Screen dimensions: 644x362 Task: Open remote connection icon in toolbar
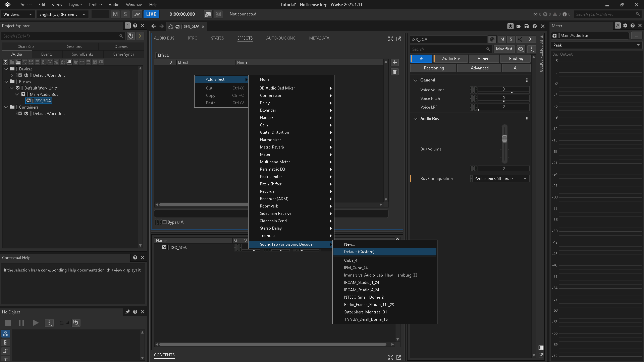[208, 14]
